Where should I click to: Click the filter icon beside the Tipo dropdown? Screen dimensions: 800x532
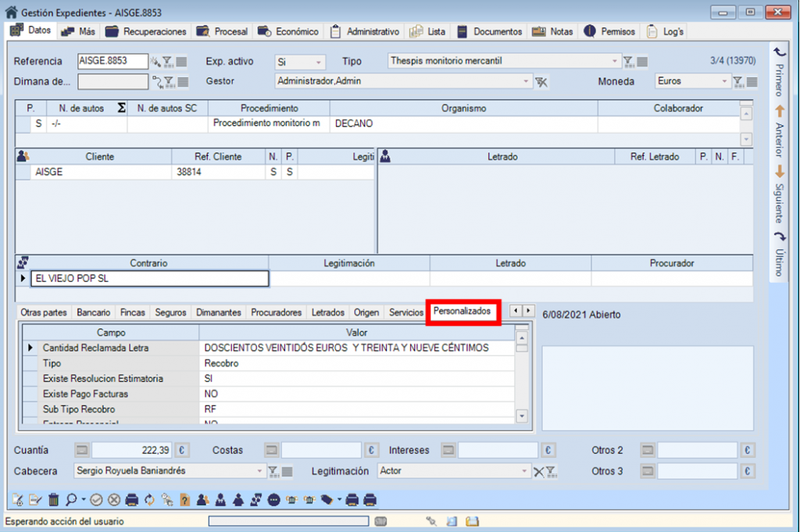pos(628,62)
